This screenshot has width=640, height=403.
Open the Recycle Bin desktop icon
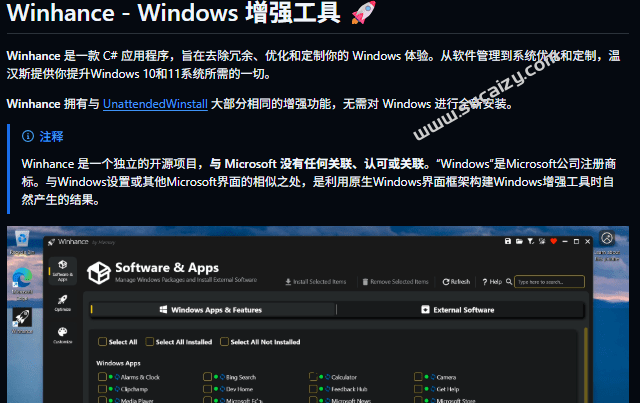[x=22, y=243]
